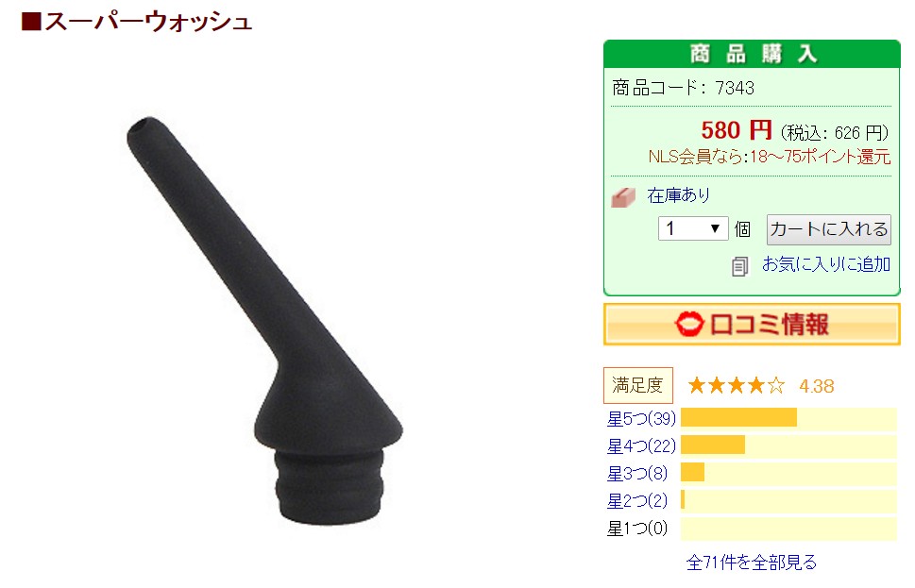The image size is (915, 588).
Task: Open the quantity dropdown showing 1
Action: tap(693, 228)
